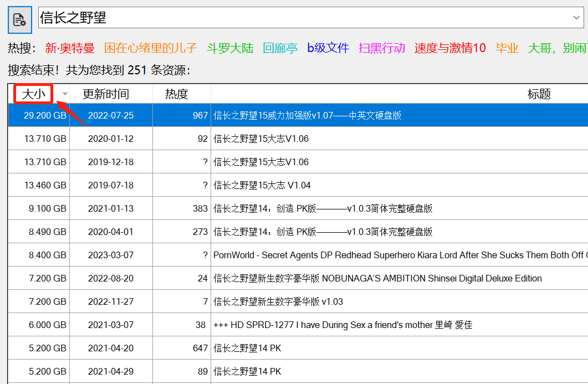
Task: Open the settings document icon button
Action: 20,20
